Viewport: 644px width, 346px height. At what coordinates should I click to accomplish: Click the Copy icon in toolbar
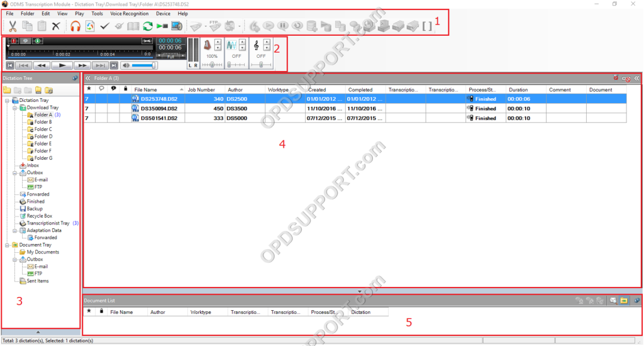(27, 26)
